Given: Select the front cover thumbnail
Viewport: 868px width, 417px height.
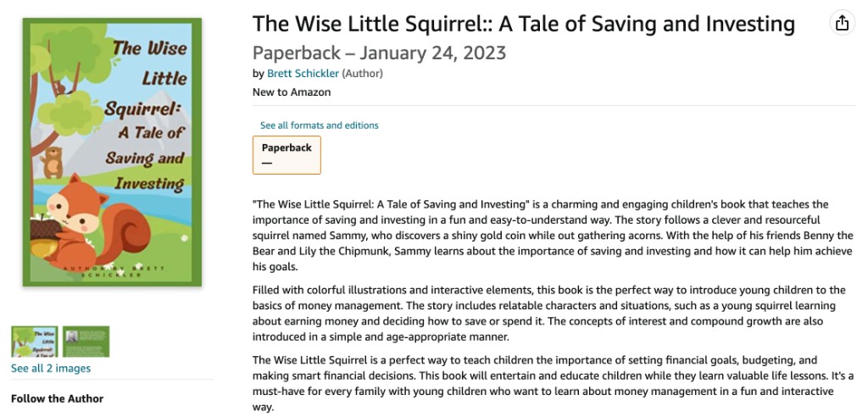Looking at the screenshot, I should point(34,342).
